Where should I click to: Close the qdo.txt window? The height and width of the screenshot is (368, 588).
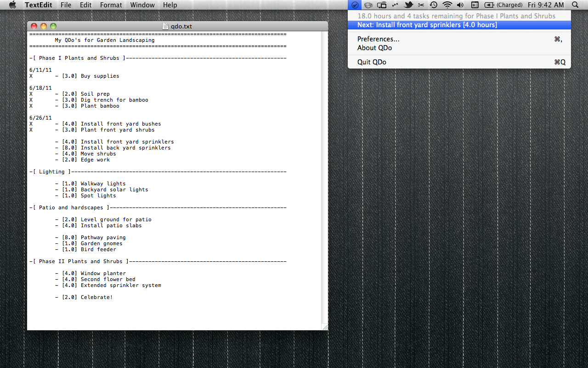34,26
